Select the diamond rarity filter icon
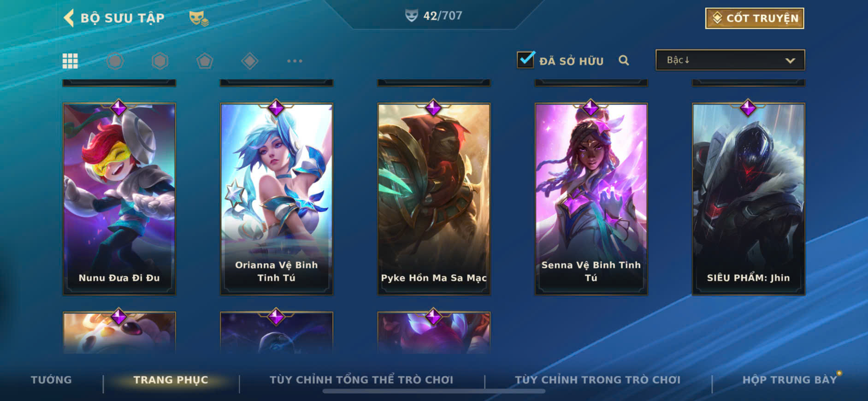This screenshot has width=868, height=401. point(249,61)
